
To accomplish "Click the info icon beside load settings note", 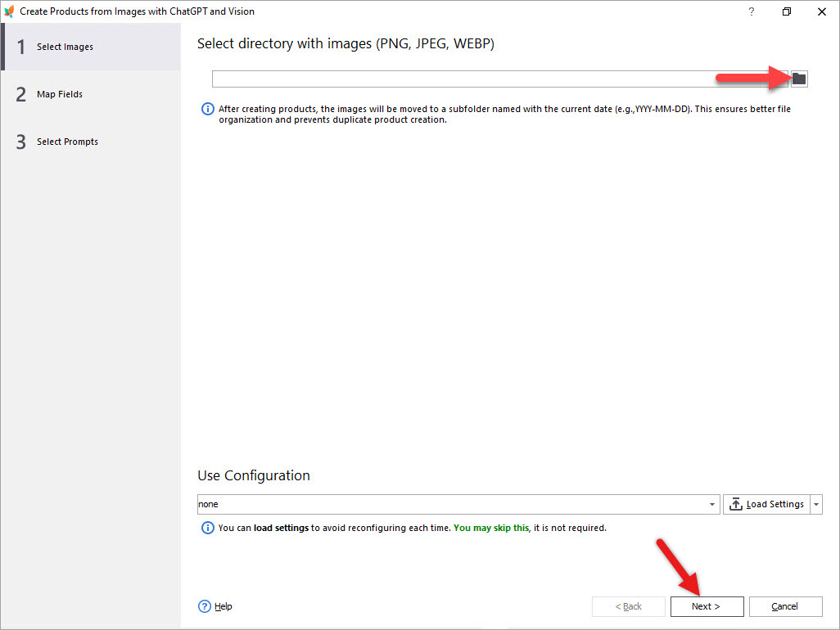I will (207, 529).
